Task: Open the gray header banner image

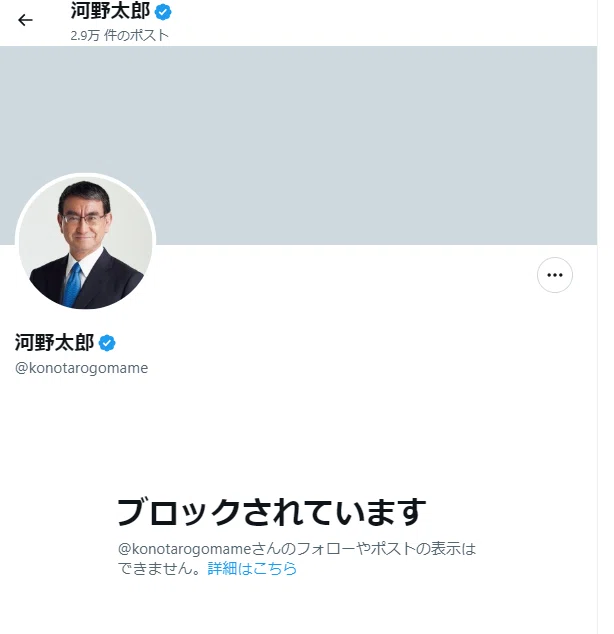Action: click(298, 145)
